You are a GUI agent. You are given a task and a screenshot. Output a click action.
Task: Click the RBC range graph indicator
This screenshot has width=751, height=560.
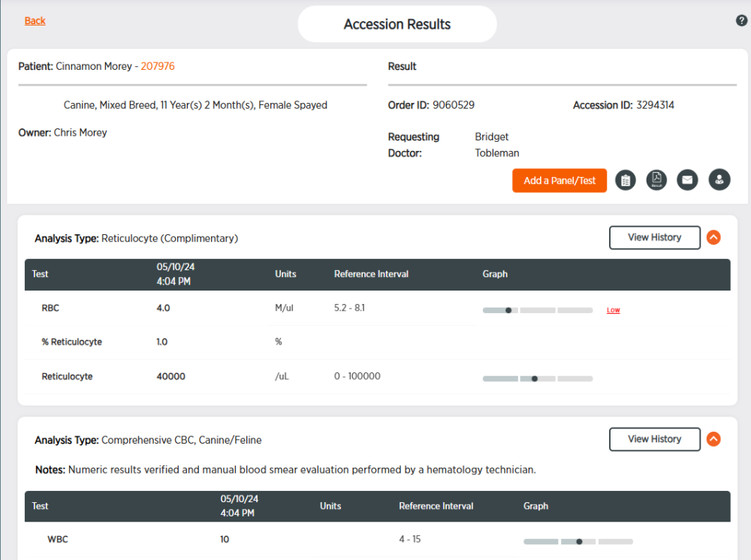click(538, 310)
